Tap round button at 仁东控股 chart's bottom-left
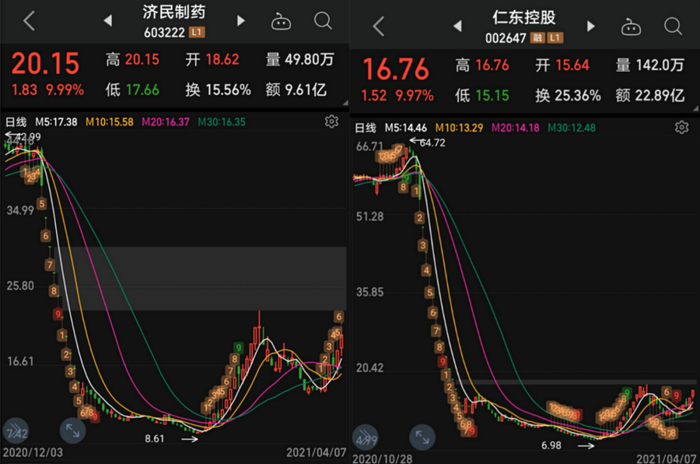 click(366, 437)
